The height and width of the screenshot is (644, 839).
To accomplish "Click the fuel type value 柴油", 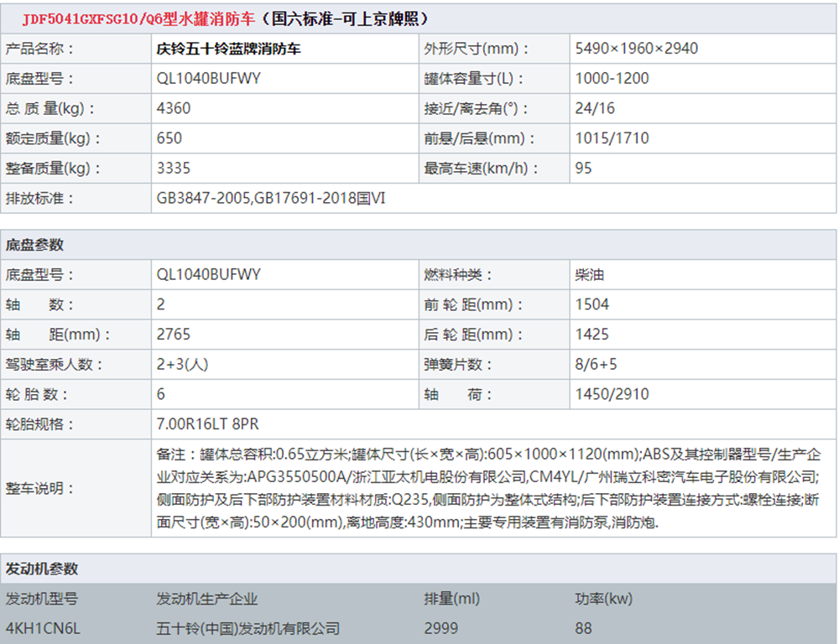I will tap(589, 275).
